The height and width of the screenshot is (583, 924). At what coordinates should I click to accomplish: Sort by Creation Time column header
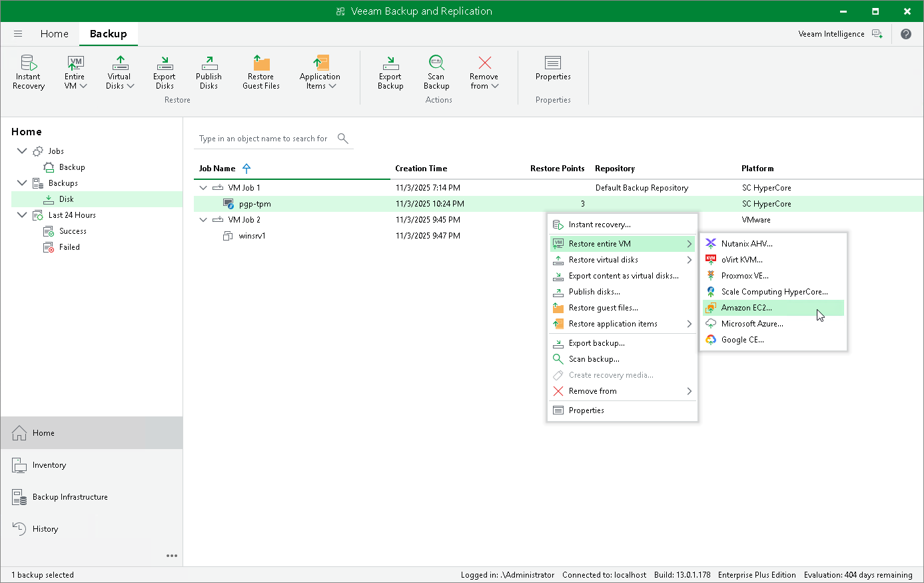pos(421,169)
